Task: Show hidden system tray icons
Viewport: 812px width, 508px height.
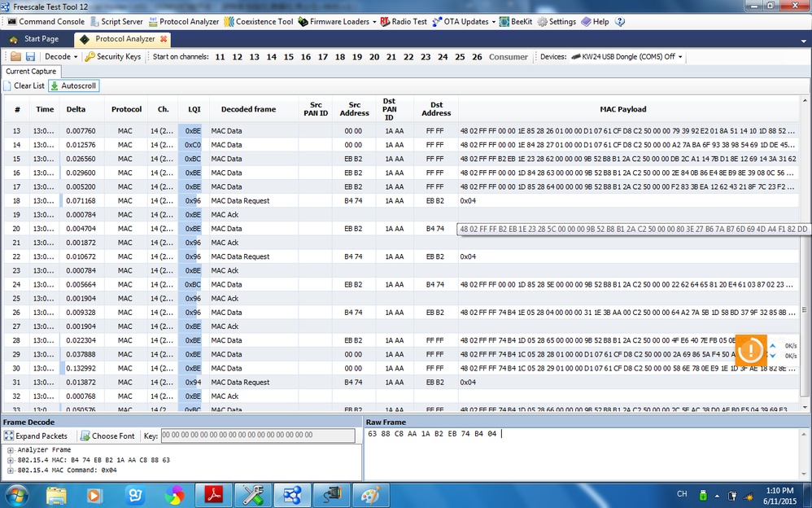Action: (718, 496)
